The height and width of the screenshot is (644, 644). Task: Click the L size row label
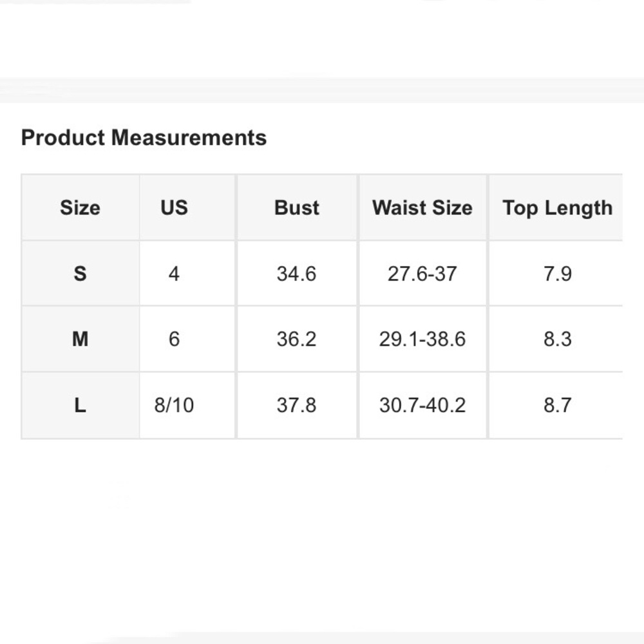point(80,406)
